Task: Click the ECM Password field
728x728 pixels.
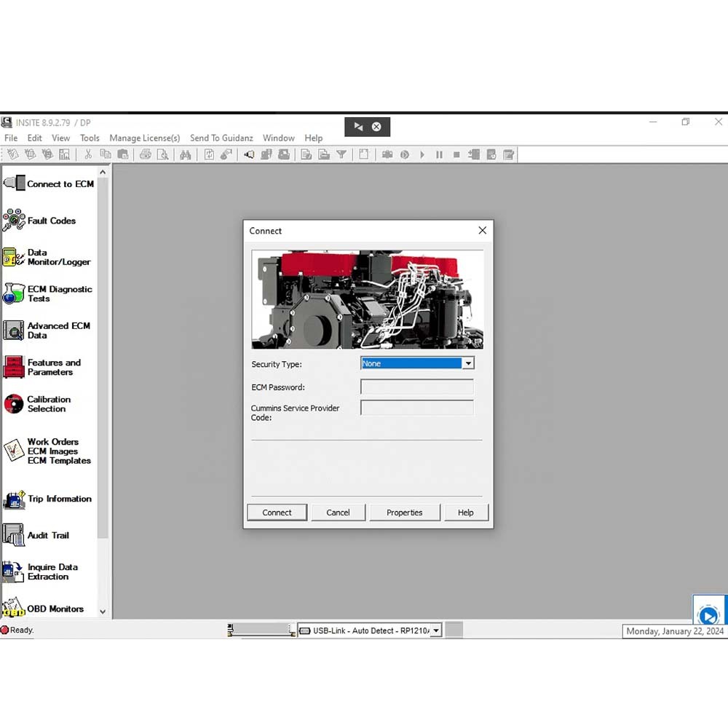Action: tap(417, 387)
